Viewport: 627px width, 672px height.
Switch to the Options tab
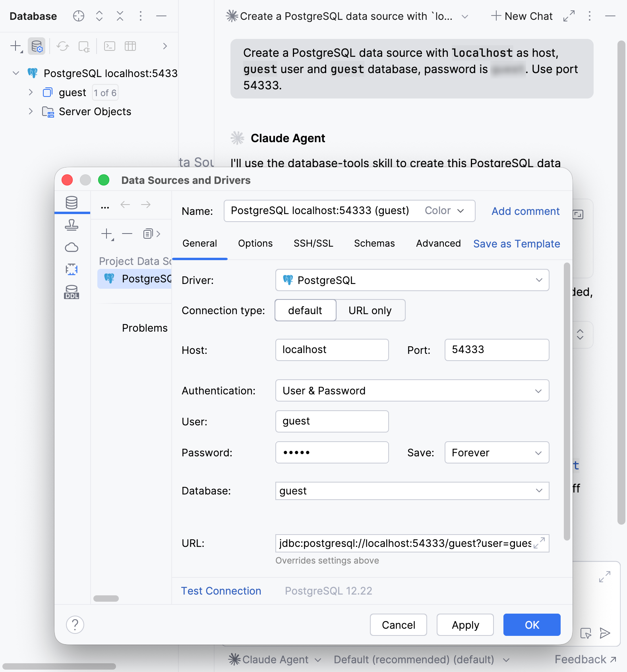[255, 243]
